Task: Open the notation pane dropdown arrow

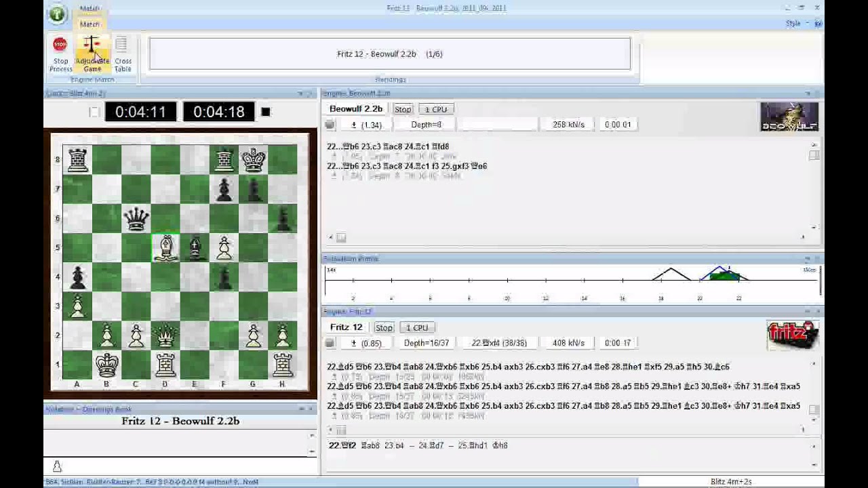Action: 300,409
